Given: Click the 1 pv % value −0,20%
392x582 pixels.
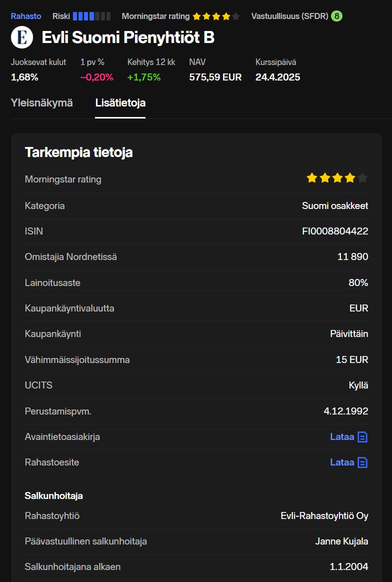Looking at the screenshot, I should click(x=97, y=77).
